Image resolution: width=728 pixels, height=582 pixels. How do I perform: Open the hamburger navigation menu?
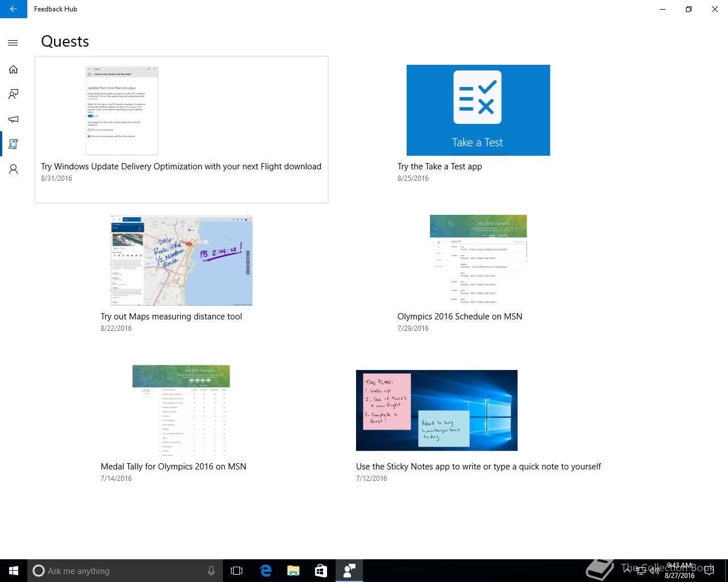tap(13, 43)
